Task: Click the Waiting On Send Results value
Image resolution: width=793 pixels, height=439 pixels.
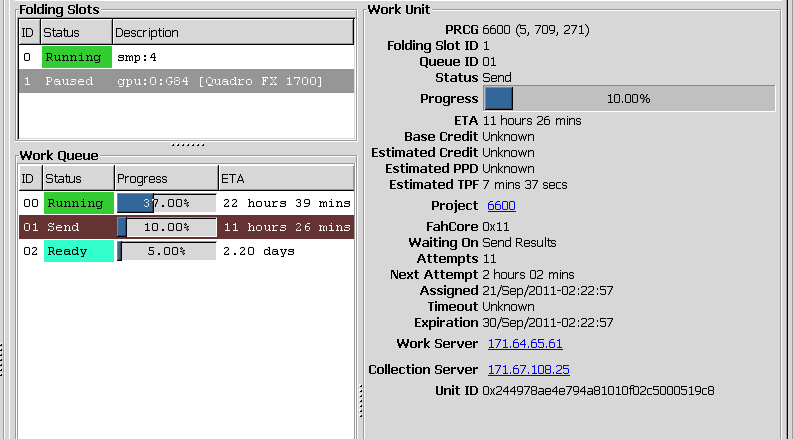Action: pos(519,243)
